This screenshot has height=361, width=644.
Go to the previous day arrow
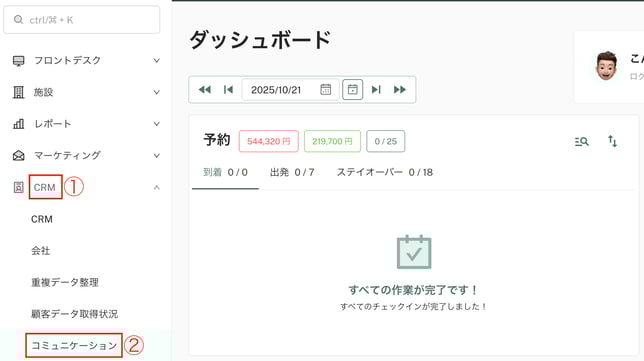coord(228,90)
